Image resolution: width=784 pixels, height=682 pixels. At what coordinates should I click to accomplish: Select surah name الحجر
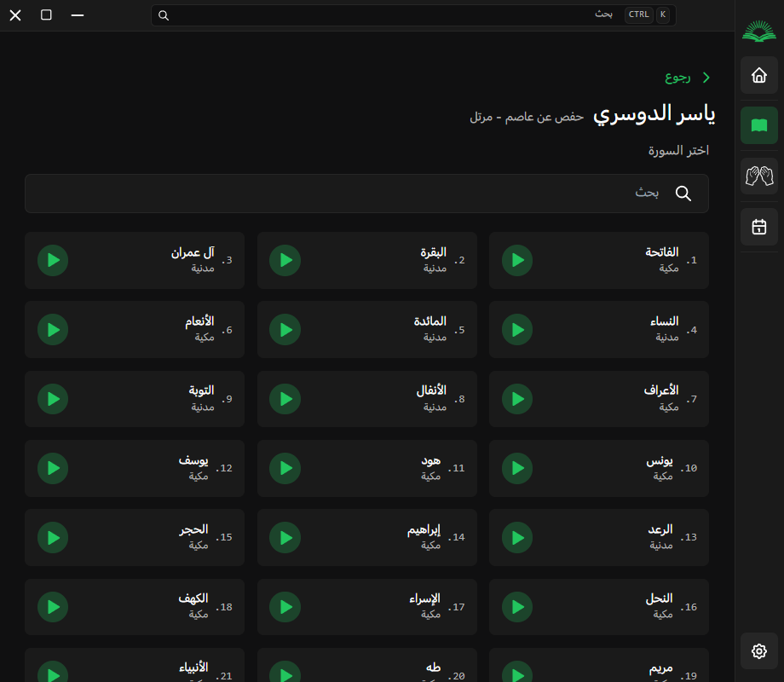[x=193, y=529]
